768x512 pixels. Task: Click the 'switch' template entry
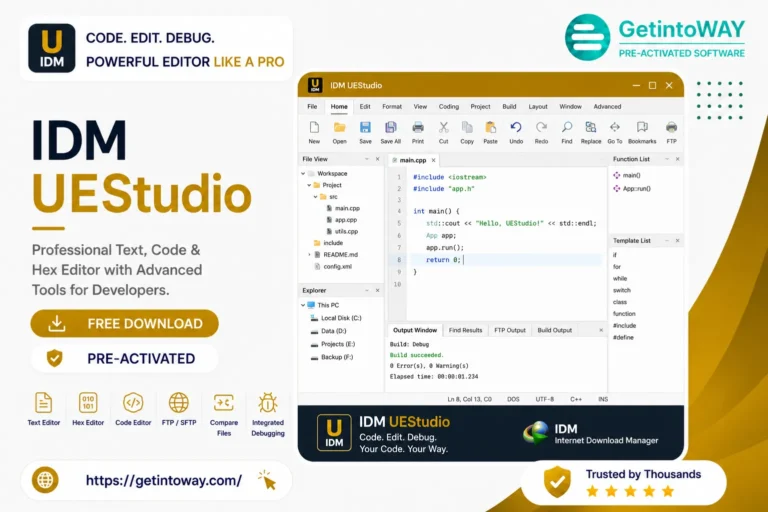[x=622, y=290]
